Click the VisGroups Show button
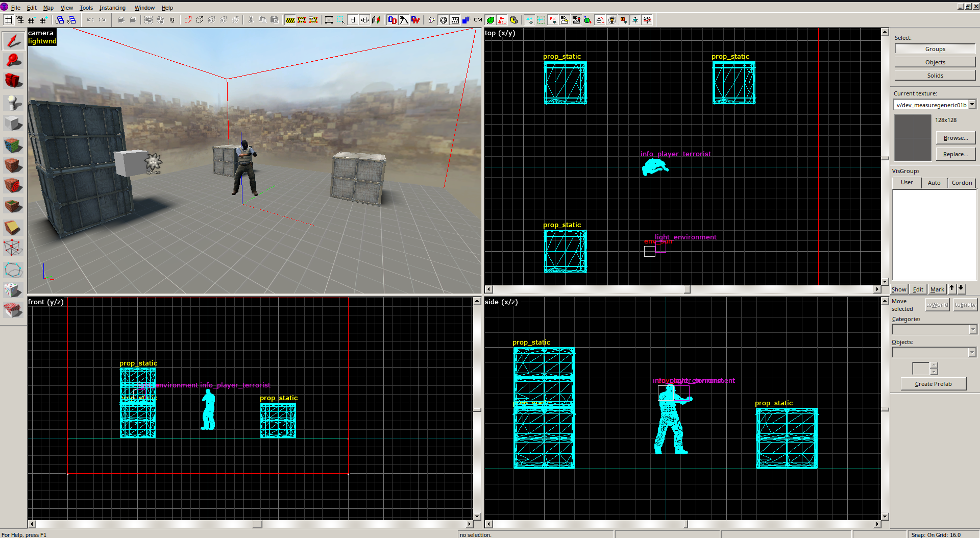This screenshot has width=980, height=538. [899, 289]
